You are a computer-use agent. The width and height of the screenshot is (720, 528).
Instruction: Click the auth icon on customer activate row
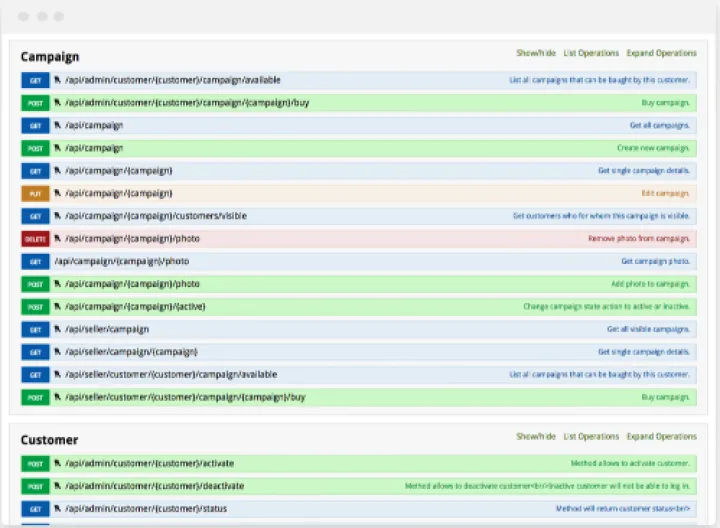pyautogui.click(x=57, y=463)
